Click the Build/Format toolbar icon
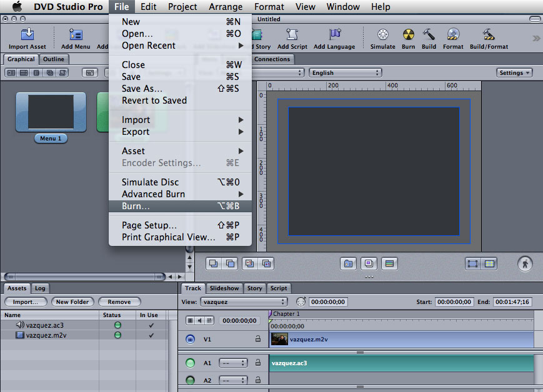Screen dimensions: 543x392 pyautogui.click(x=489, y=34)
